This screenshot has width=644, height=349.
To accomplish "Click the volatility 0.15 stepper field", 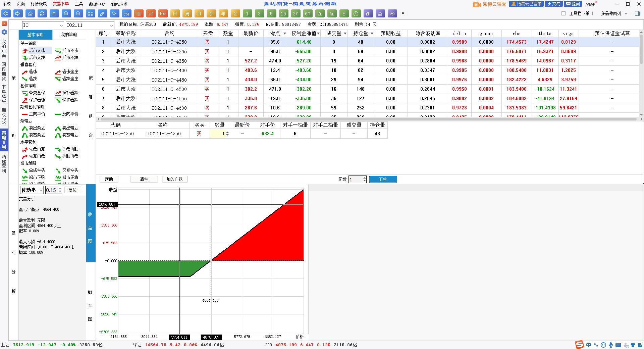I will pyautogui.click(x=54, y=190).
